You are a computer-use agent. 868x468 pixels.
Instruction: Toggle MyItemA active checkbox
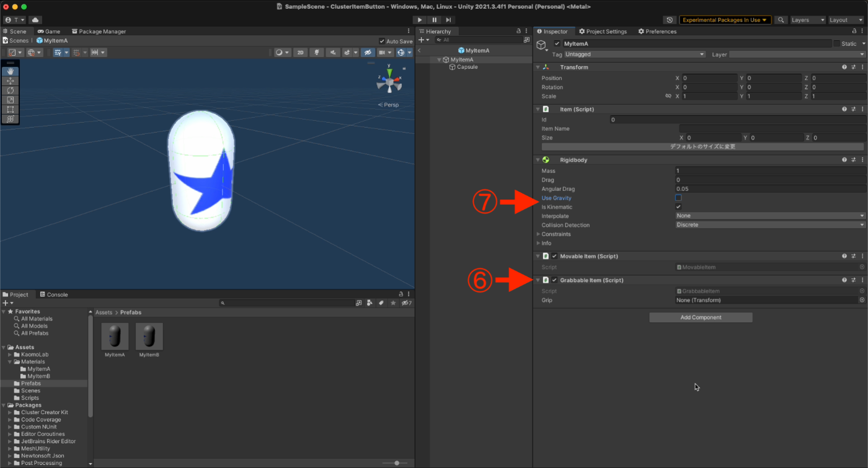(x=557, y=44)
